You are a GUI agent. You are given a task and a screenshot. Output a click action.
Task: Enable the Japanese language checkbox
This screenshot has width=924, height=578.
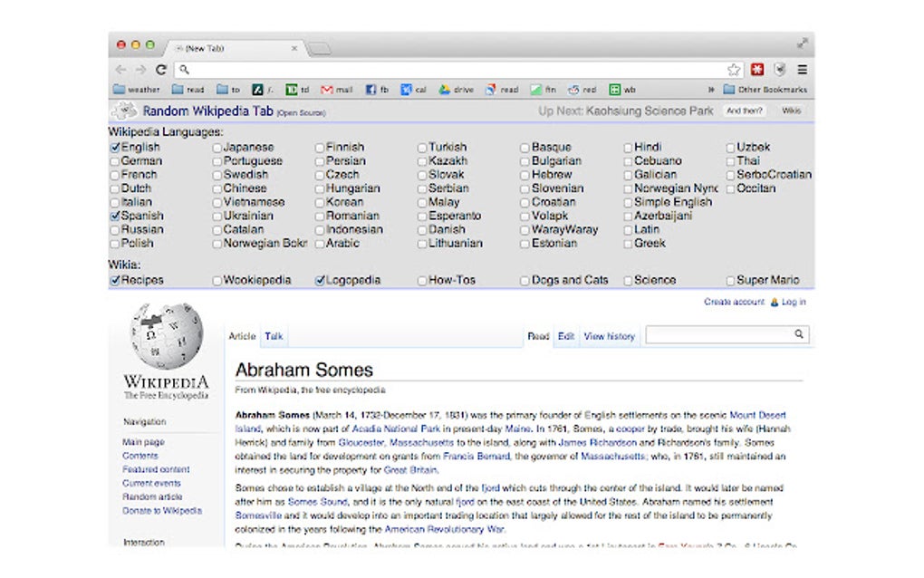(217, 148)
